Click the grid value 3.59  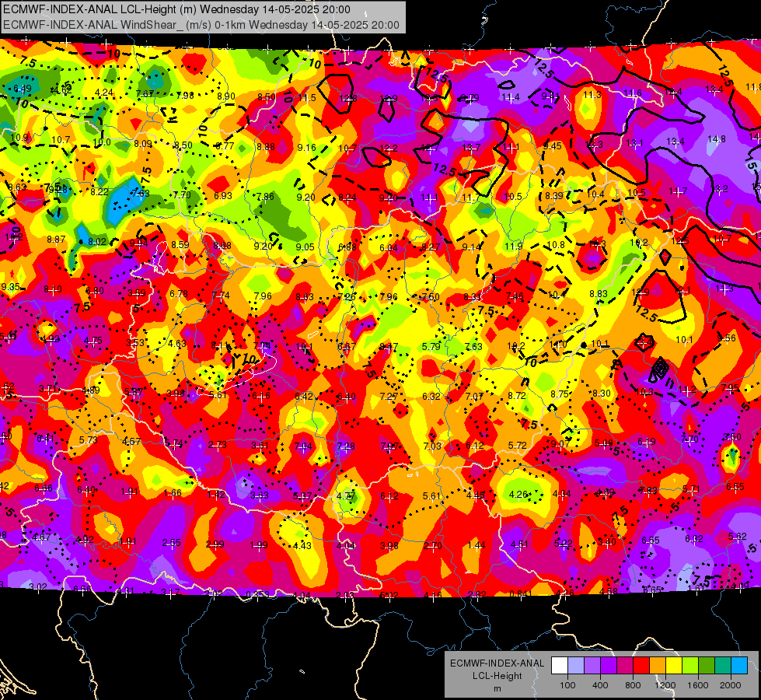pyautogui.click(x=136, y=293)
